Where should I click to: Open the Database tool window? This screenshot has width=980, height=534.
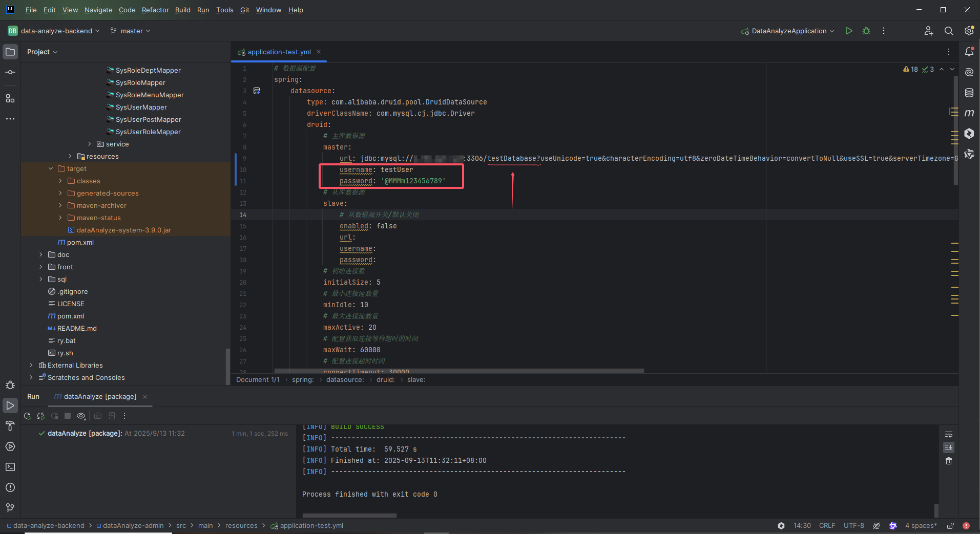pos(969,93)
